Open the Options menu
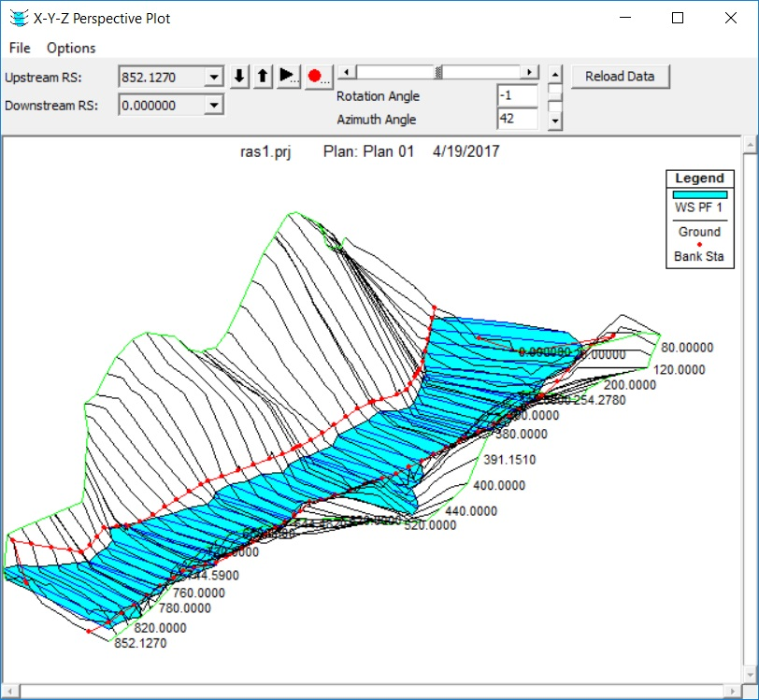Screen dimensions: 759x700 pyautogui.click(x=71, y=48)
